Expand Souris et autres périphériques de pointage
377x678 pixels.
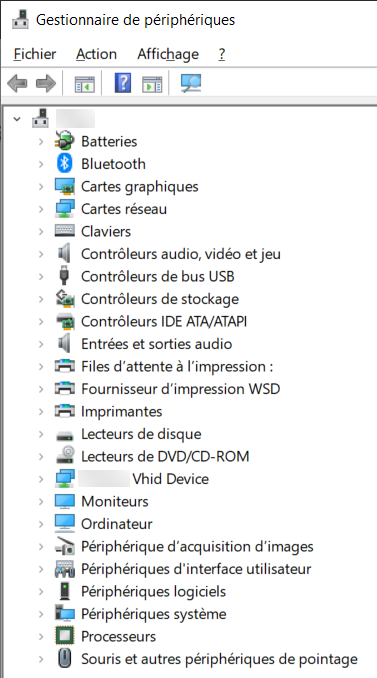pyautogui.click(x=41, y=659)
